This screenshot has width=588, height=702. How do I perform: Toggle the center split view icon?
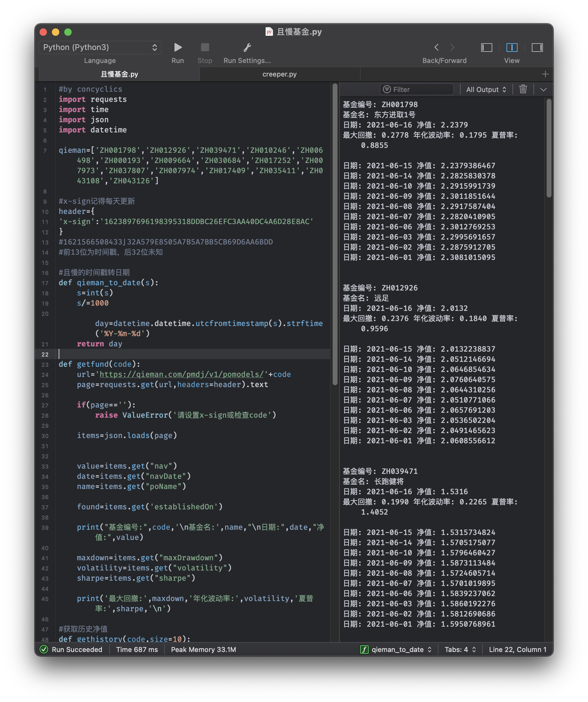tap(512, 48)
